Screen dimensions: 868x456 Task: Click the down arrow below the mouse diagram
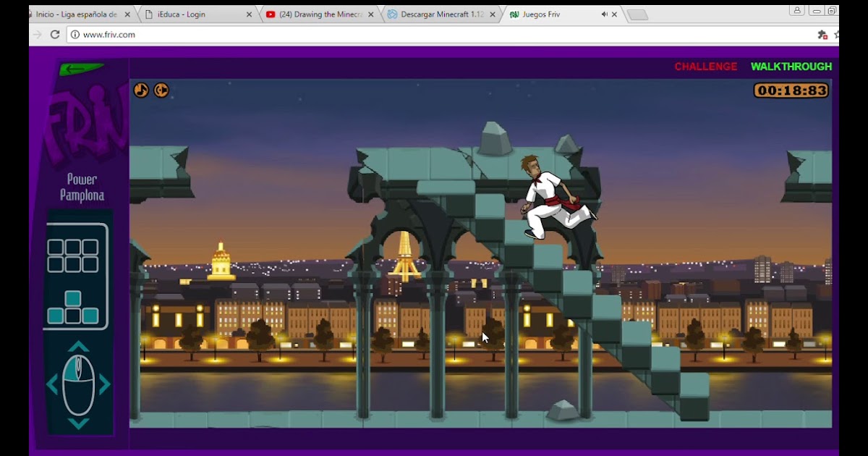point(78,423)
